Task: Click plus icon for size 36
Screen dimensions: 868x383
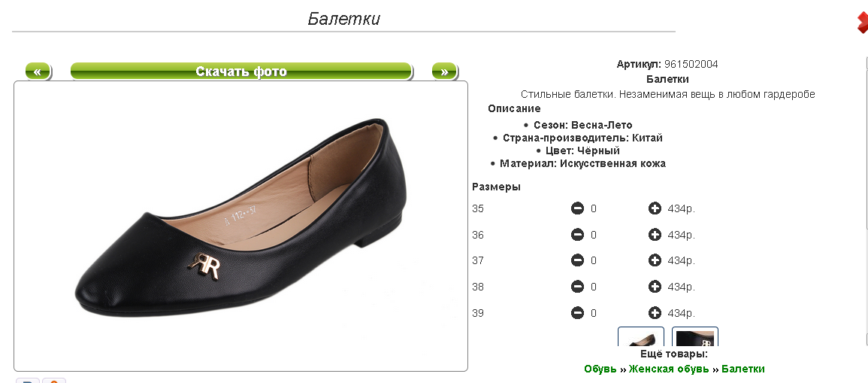Action: point(655,235)
